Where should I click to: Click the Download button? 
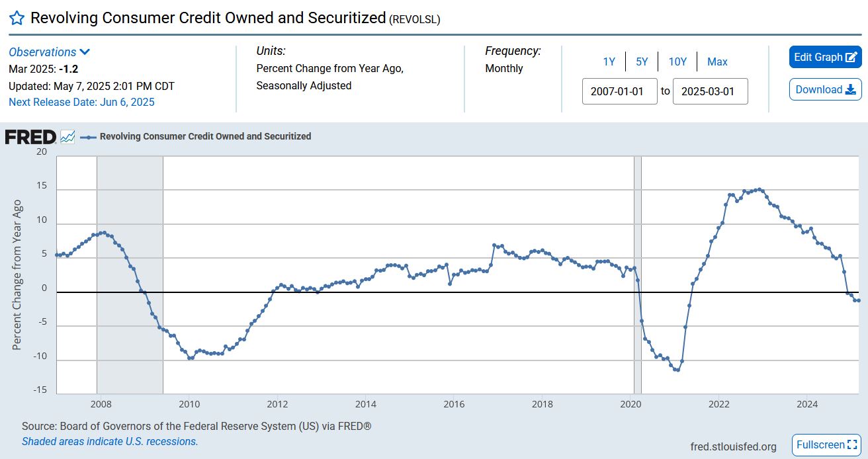pyautogui.click(x=825, y=90)
